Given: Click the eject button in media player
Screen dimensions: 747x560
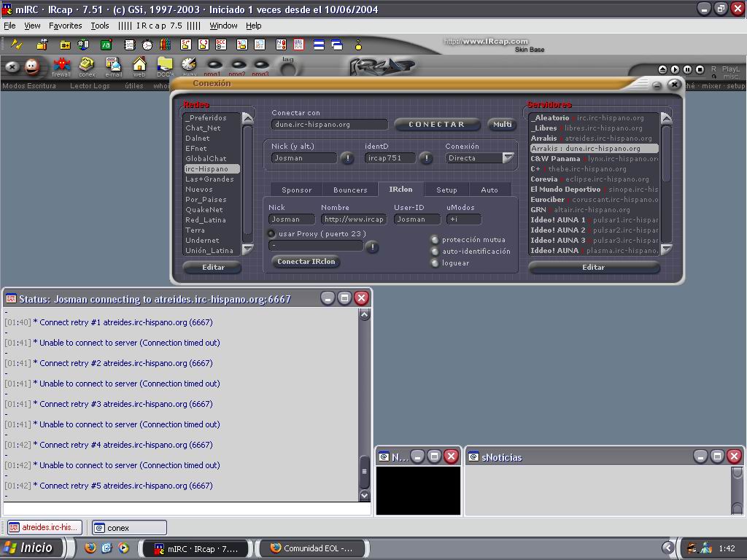Looking at the screenshot, I should coord(662,69).
